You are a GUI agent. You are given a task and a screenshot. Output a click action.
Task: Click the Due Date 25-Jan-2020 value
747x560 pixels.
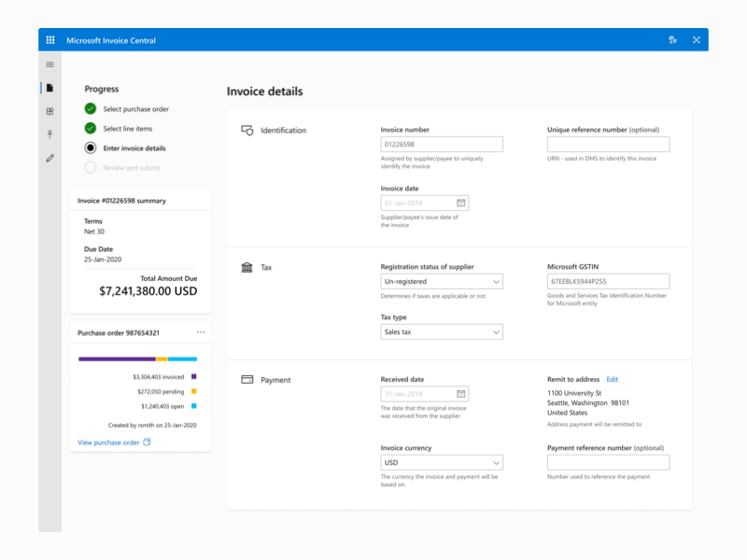pyautogui.click(x=103, y=259)
